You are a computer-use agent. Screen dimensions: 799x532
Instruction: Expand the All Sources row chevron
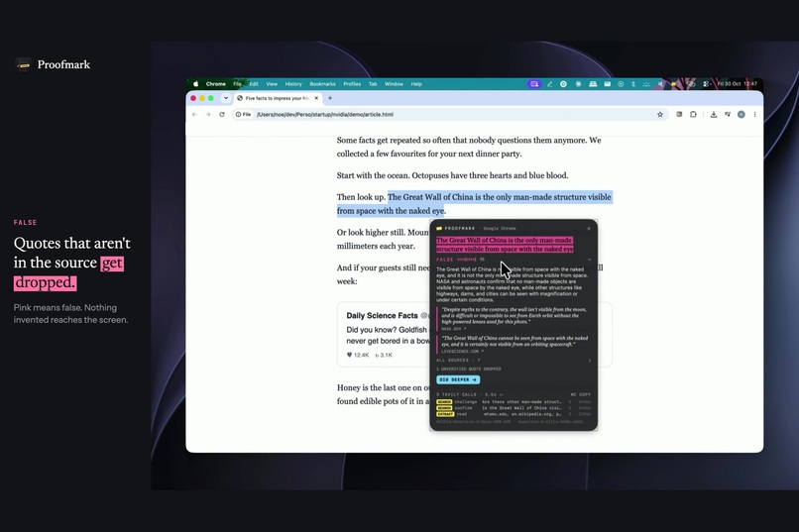pyautogui.click(x=590, y=361)
